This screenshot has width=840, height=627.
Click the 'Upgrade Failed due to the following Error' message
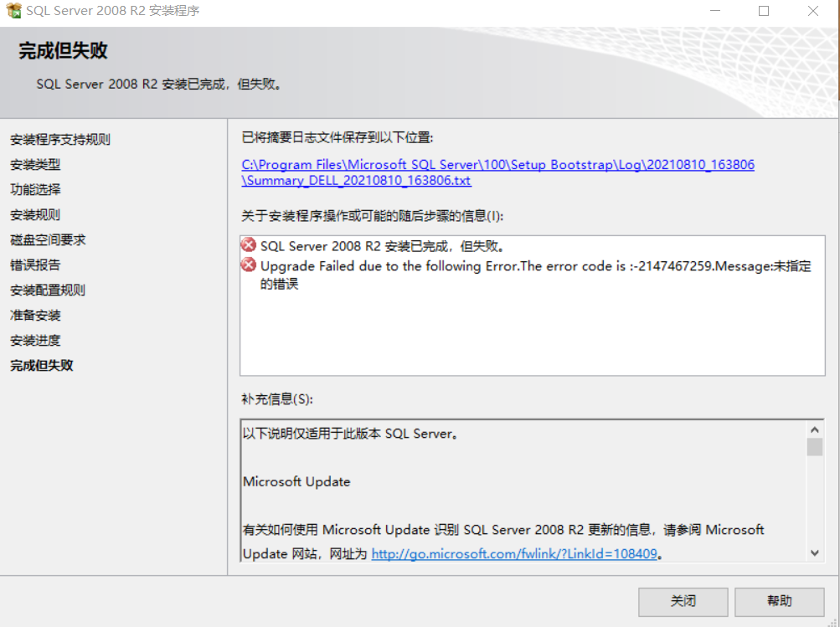pos(536,274)
